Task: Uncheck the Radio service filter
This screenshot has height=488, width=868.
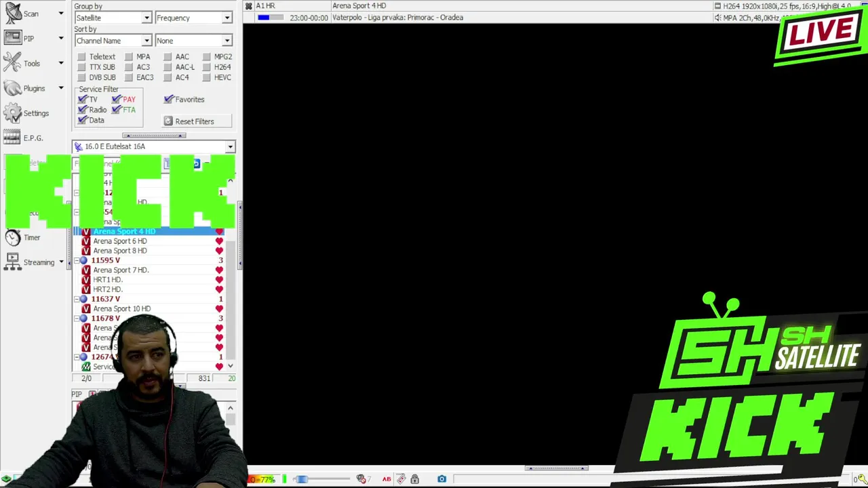Action: (83, 109)
